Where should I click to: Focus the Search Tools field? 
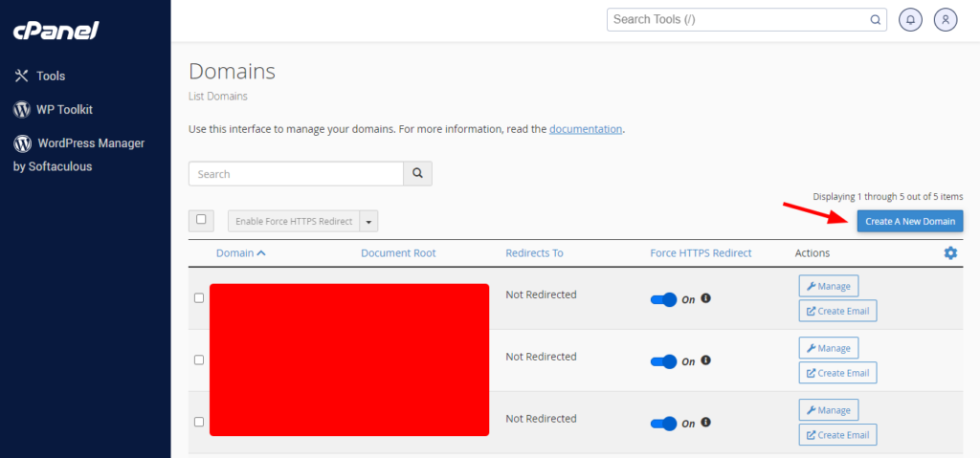coord(746,19)
